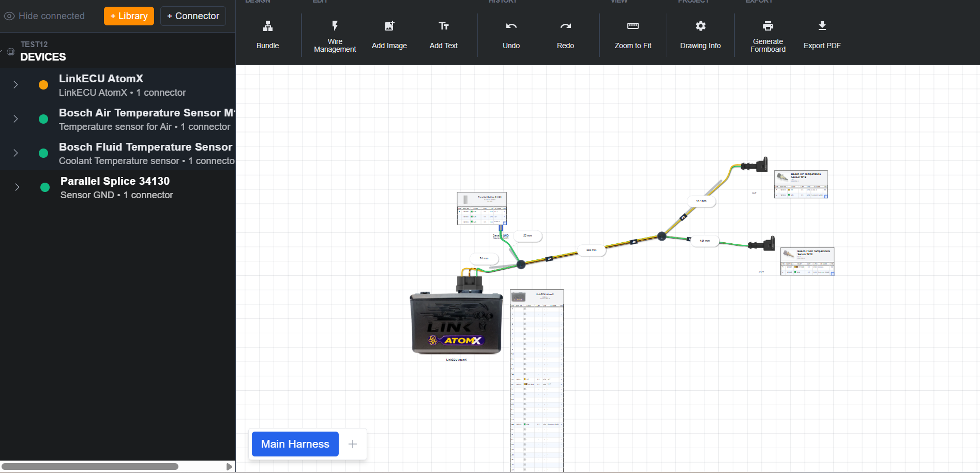Click the Parallel Splice 34130 pinout table
980x473 pixels.
click(481, 209)
